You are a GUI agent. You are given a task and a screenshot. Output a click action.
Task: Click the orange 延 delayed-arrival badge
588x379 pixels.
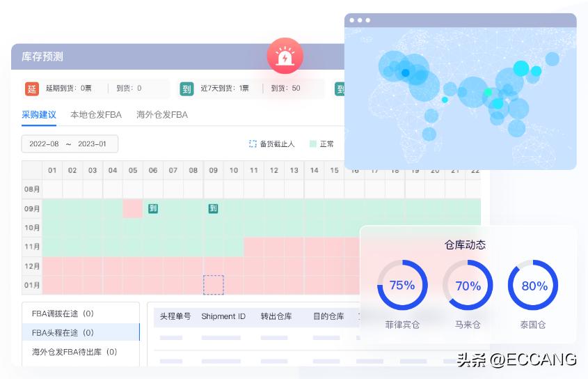[32, 88]
